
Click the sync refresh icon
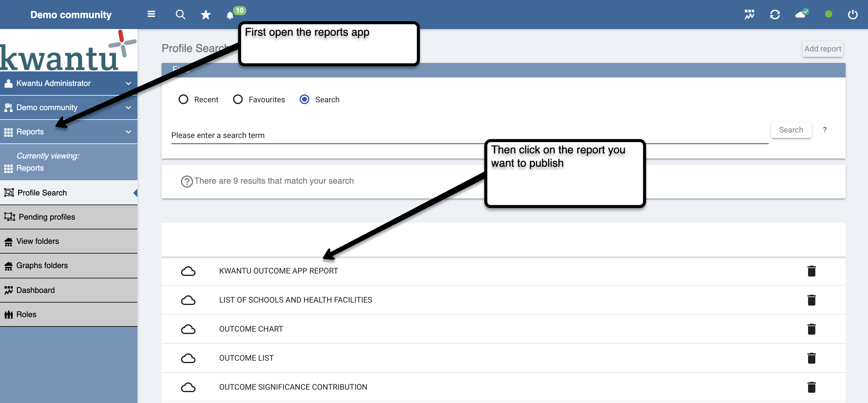click(x=775, y=15)
